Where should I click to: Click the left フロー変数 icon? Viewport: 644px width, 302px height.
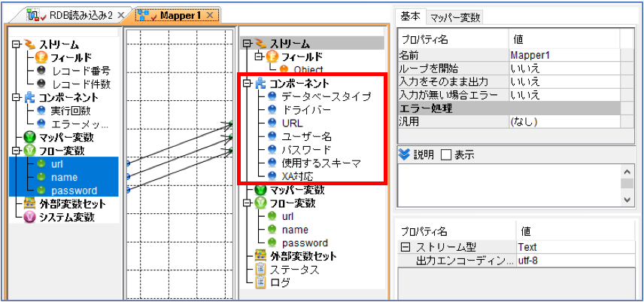pyautogui.click(x=29, y=151)
